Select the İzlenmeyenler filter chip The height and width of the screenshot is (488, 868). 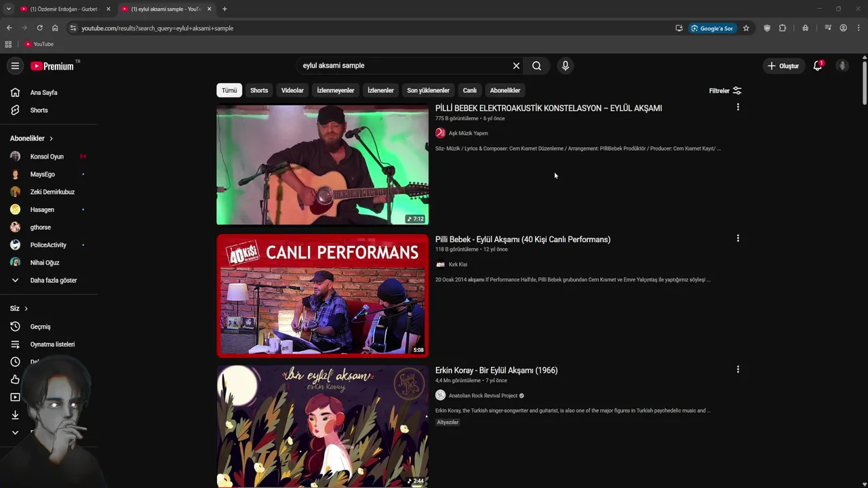(336, 90)
